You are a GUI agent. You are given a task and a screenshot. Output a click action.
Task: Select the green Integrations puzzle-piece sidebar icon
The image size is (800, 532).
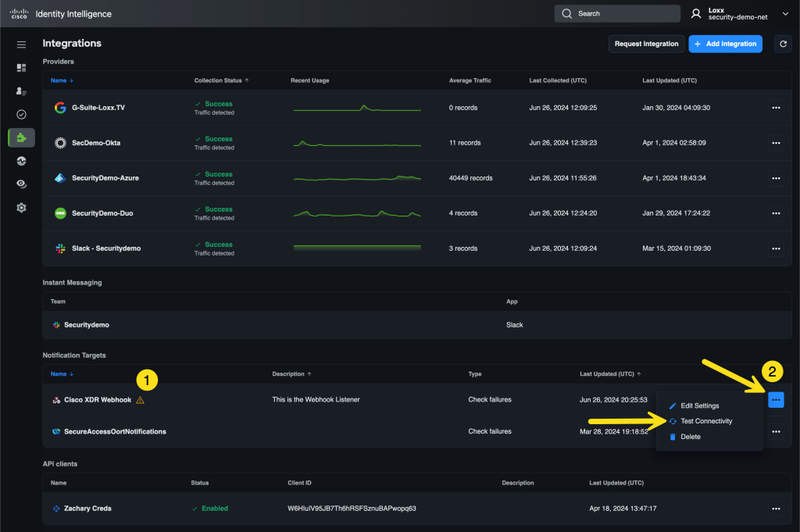21,137
